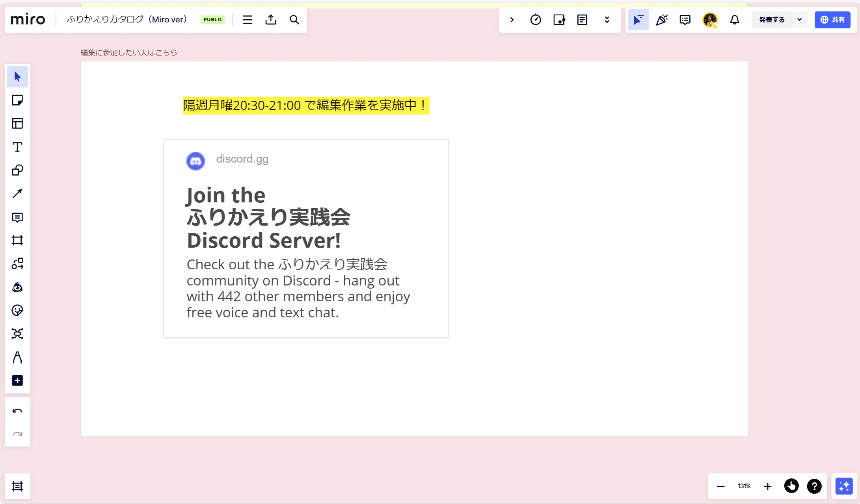Screen dimensions: 860x504
Task: Open the shapes tool
Action: (17, 170)
